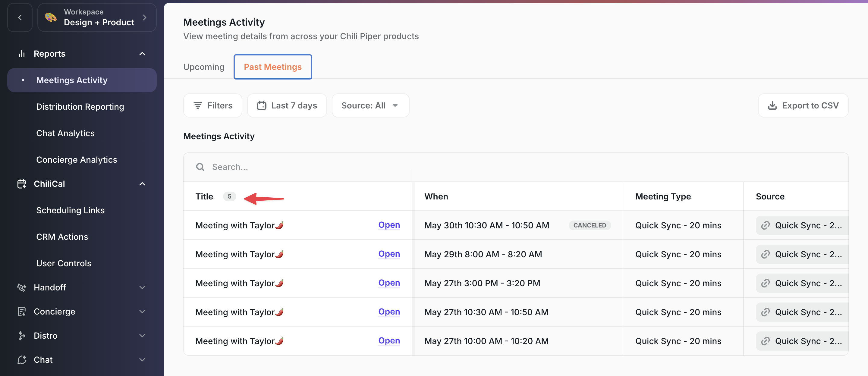Viewport: 868px width, 376px height.
Task: Click Quick Sync source chip for May 30th row
Action: [802, 225]
